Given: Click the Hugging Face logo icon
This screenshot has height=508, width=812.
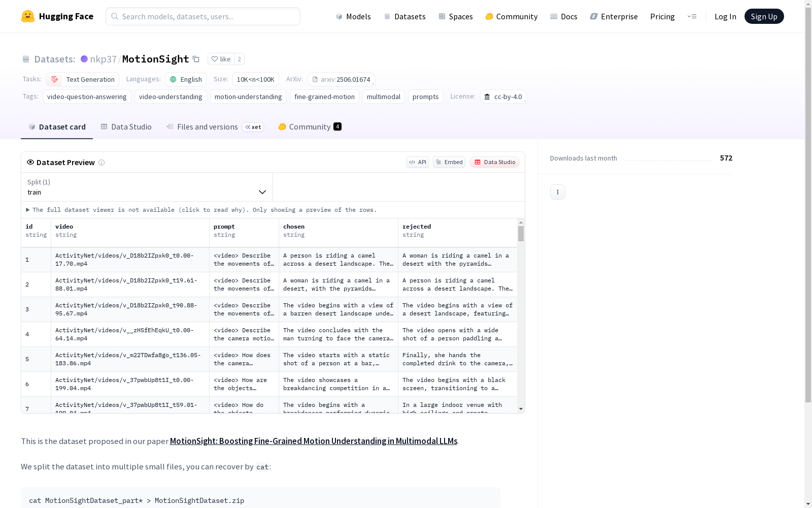Looking at the screenshot, I should click(28, 16).
